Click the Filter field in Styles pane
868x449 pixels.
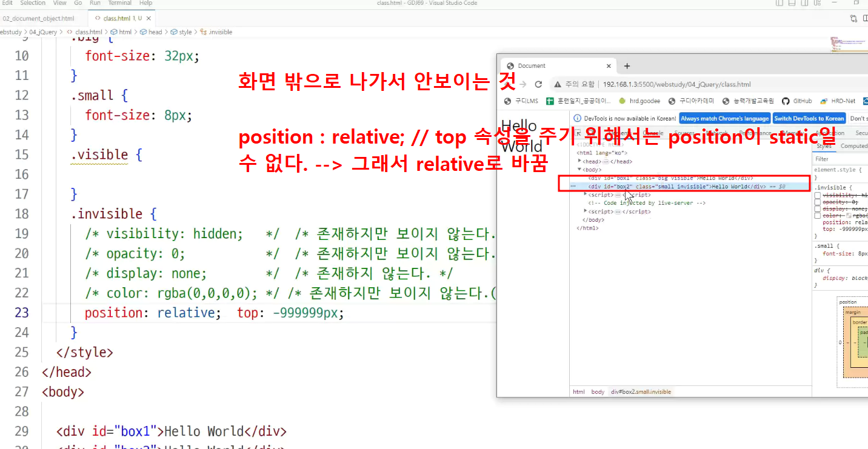pos(841,159)
